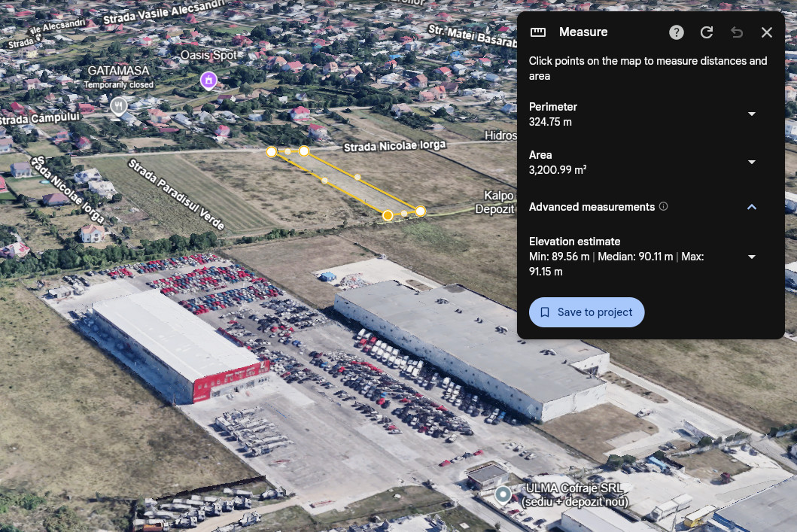Click the polygon's leftmost white vertex

(x=272, y=152)
